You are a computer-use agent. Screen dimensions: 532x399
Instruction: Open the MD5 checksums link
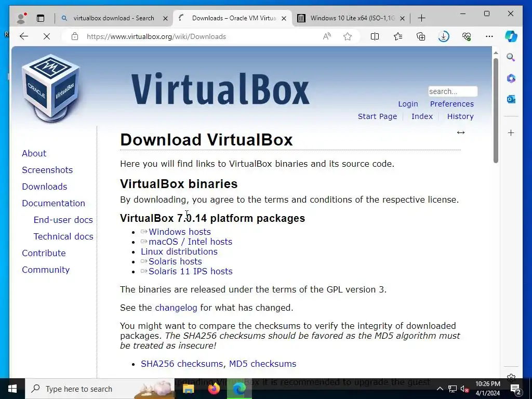click(262, 364)
